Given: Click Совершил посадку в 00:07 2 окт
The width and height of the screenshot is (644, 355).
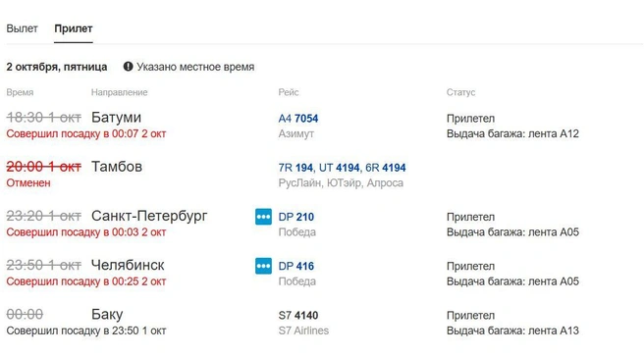Looking at the screenshot, I should coord(86,133).
